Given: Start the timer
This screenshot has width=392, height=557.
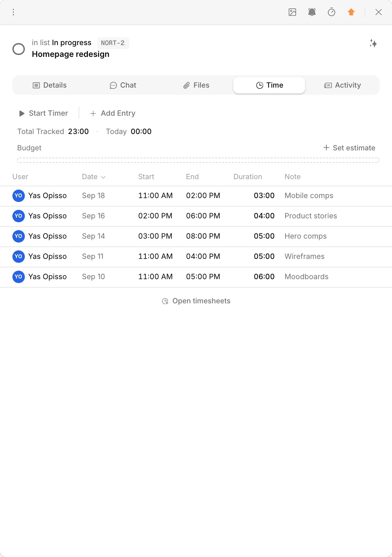Looking at the screenshot, I should (43, 113).
